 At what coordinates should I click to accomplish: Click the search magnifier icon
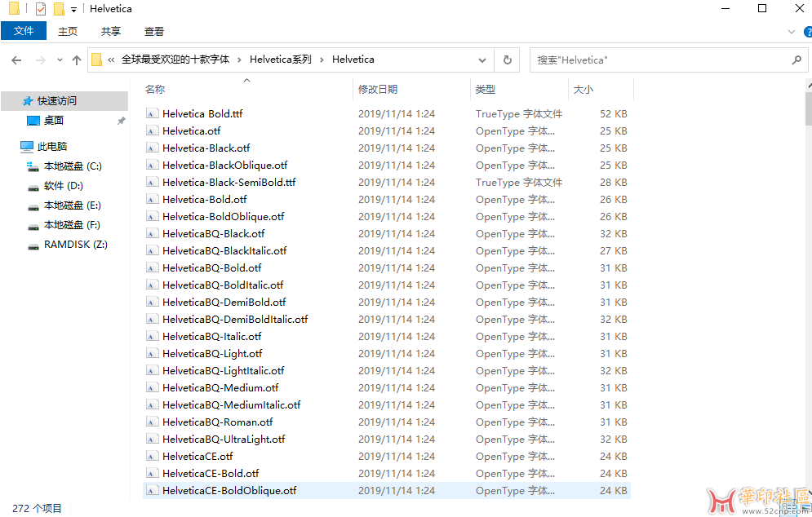[x=796, y=60]
